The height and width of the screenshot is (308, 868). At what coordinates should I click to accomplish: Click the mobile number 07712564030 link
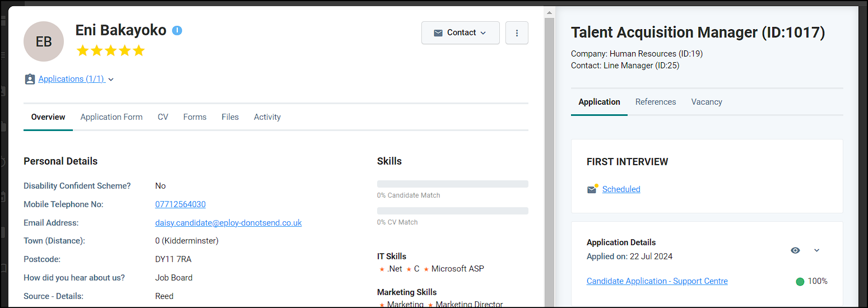(x=180, y=204)
